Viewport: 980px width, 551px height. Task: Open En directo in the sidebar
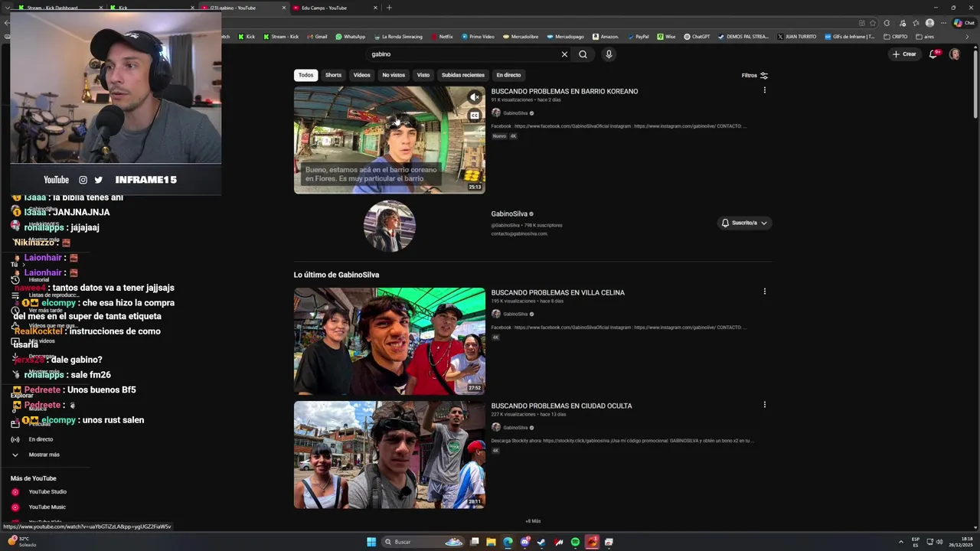[32, 439]
